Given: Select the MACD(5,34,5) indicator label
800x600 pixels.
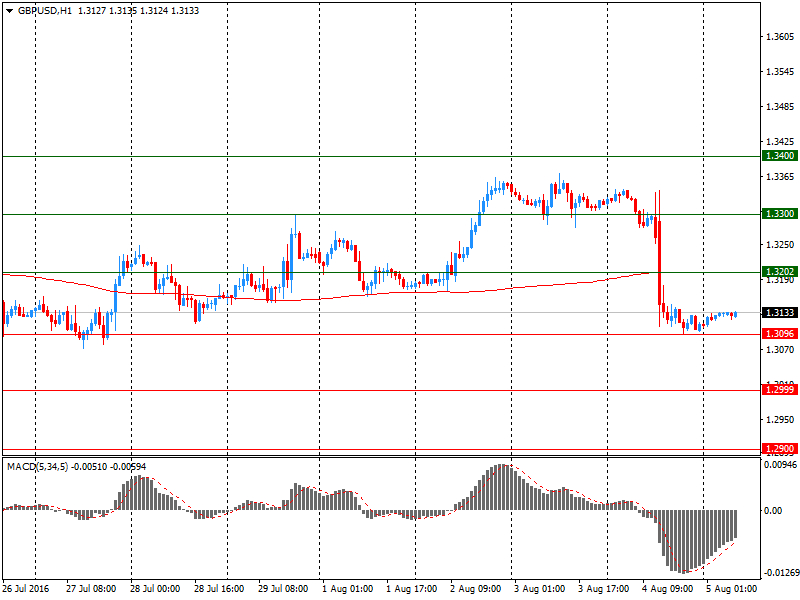Looking at the screenshot, I should point(38,466).
